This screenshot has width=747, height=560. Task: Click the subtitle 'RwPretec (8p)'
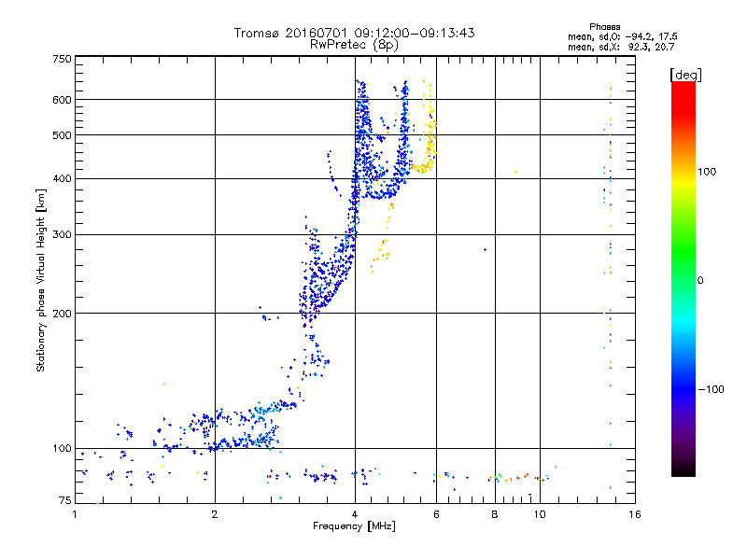354,45
